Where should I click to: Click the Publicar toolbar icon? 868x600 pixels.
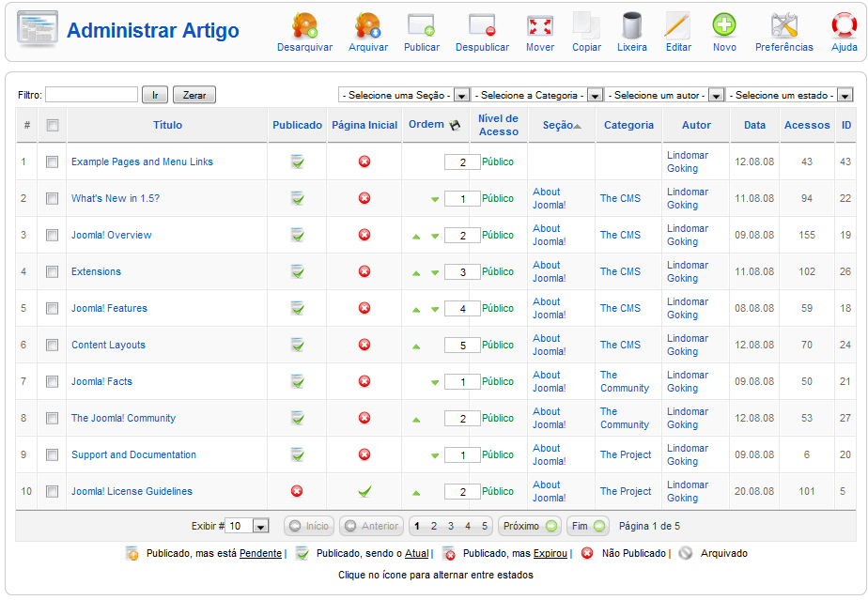tap(421, 25)
